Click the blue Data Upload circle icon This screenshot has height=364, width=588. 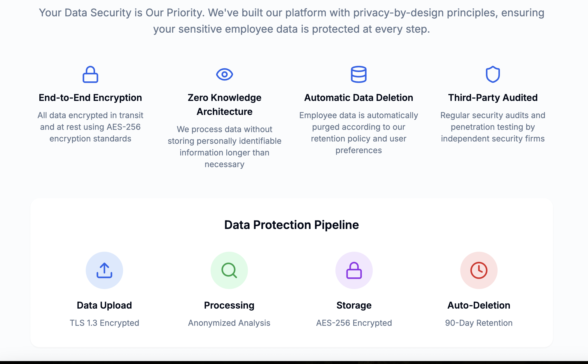(x=104, y=270)
